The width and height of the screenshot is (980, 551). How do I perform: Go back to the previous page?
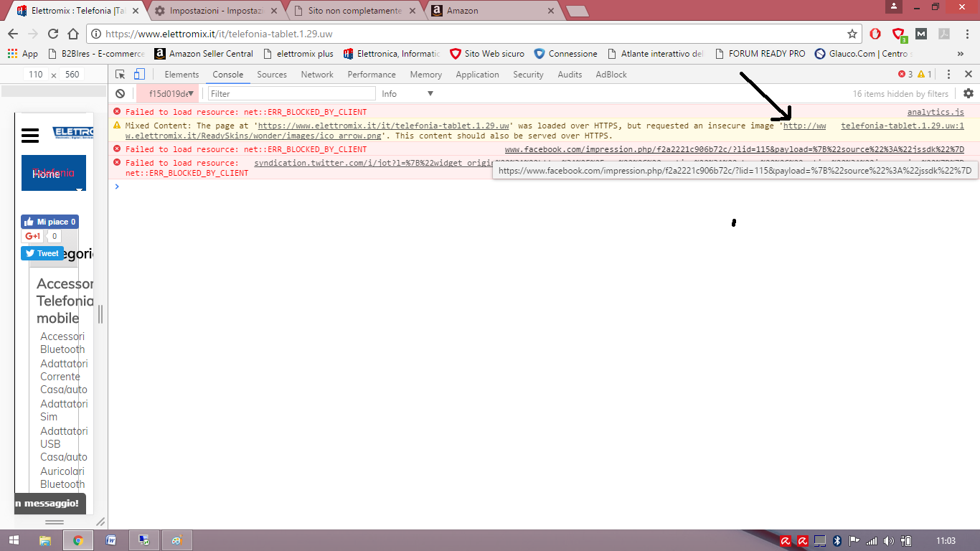[13, 34]
